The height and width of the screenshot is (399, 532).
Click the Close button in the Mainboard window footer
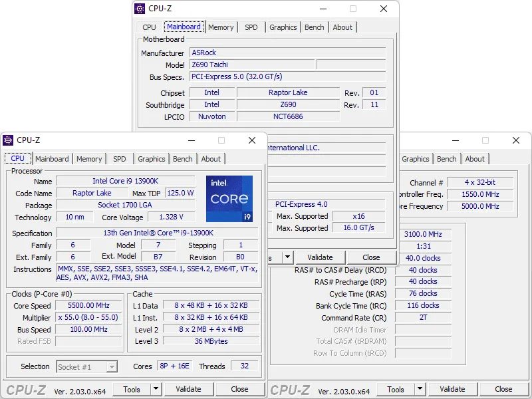(371, 257)
